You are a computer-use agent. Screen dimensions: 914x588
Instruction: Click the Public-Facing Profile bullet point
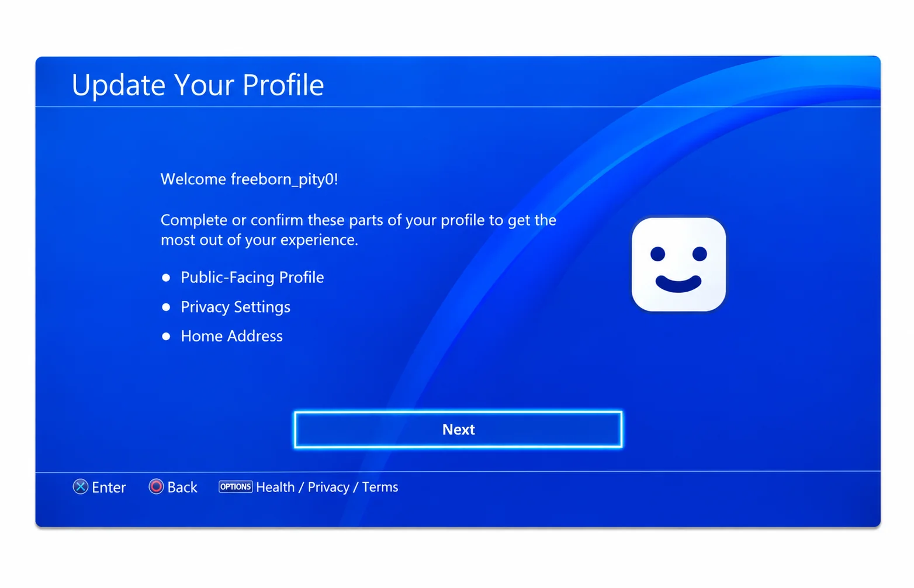[166, 278]
